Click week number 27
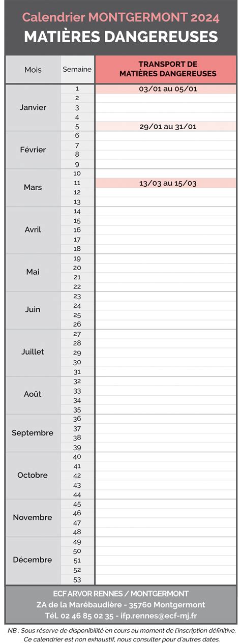The height and width of the screenshot is (644, 241). [x=77, y=334]
